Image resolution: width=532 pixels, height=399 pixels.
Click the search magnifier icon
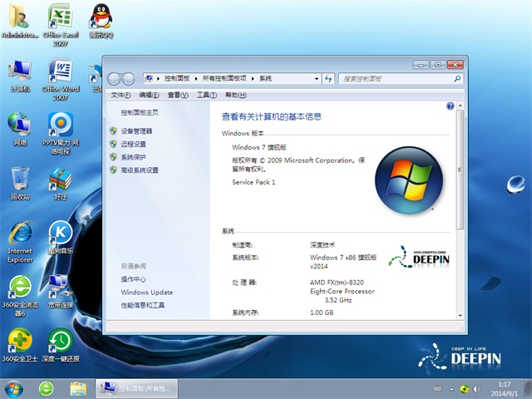[x=457, y=79]
